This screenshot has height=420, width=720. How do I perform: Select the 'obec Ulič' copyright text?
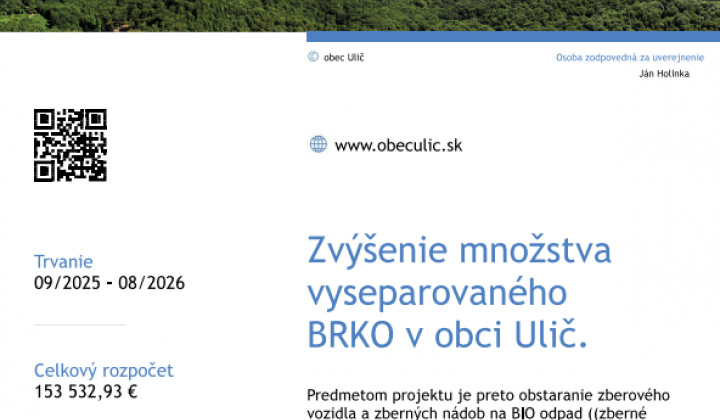pos(344,57)
